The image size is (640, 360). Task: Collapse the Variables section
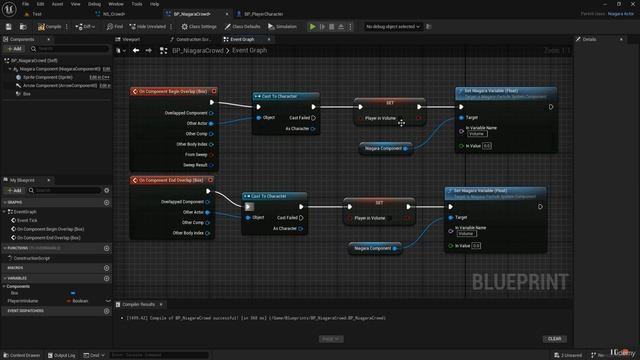[5, 278]
